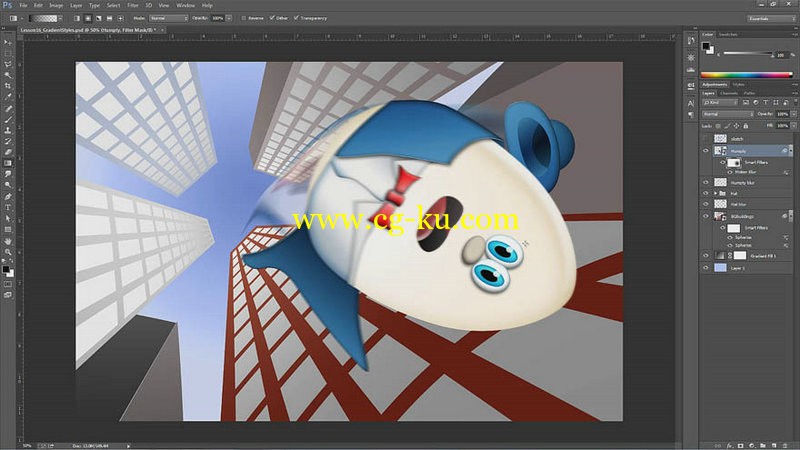
Task: Select the Crop tool
Action: pos(8,86)
